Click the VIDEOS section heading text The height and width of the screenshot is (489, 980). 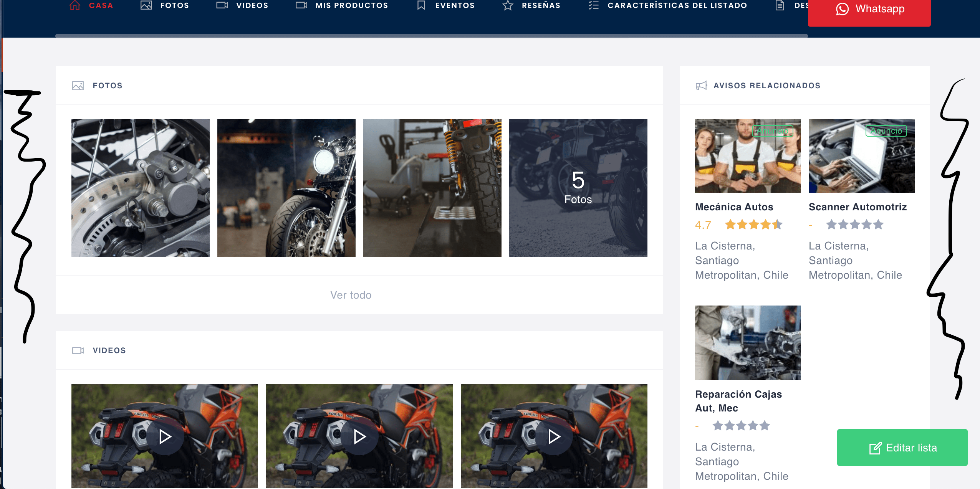109,350
